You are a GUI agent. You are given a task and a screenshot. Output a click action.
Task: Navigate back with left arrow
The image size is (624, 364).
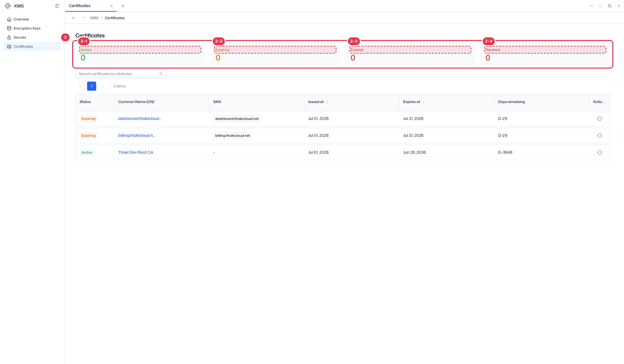(x=73, y=18)
